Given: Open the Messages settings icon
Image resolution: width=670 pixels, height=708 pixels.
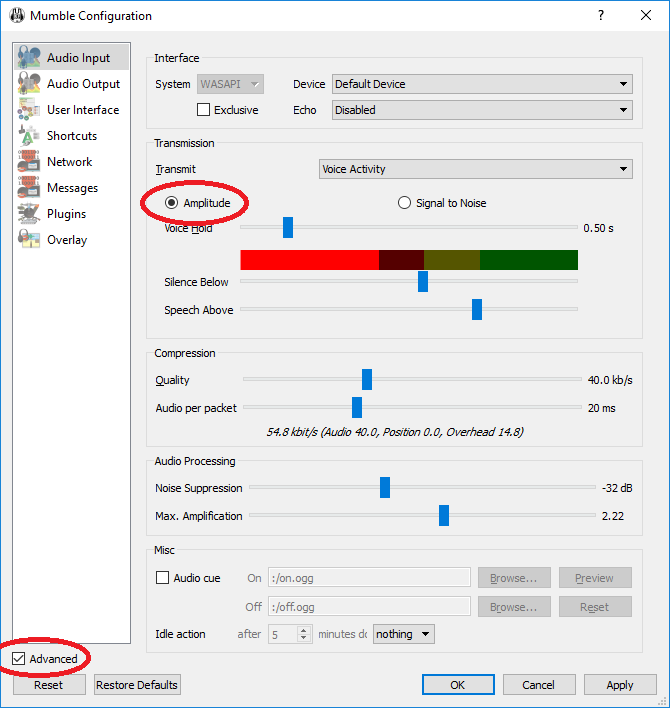Looking at the screenshot, I should [30, 188].
